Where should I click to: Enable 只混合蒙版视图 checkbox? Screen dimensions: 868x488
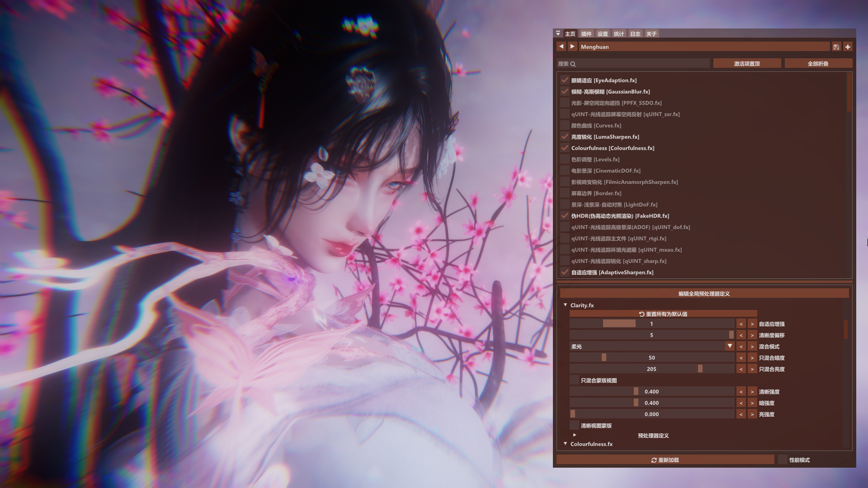(x=574, y=380)
